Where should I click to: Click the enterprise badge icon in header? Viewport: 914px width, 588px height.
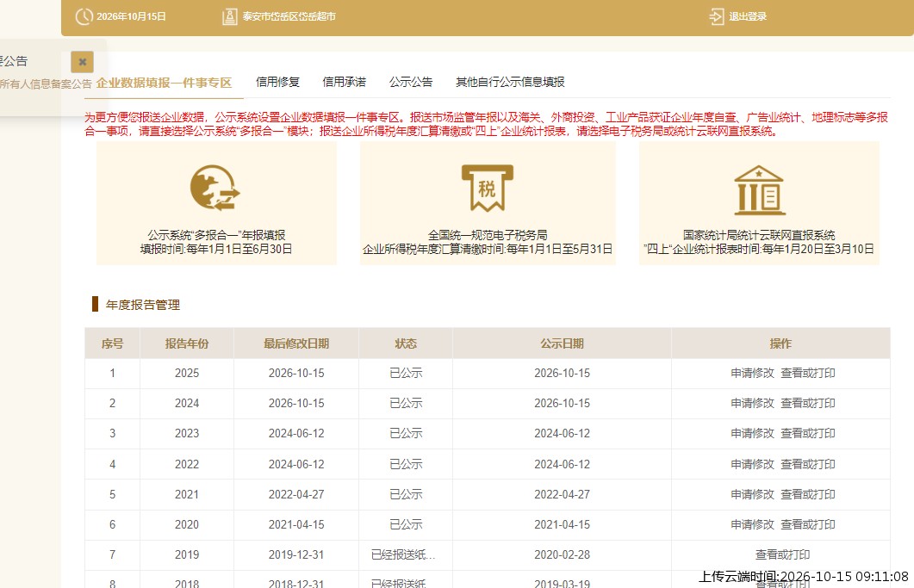tap(230, 16)
